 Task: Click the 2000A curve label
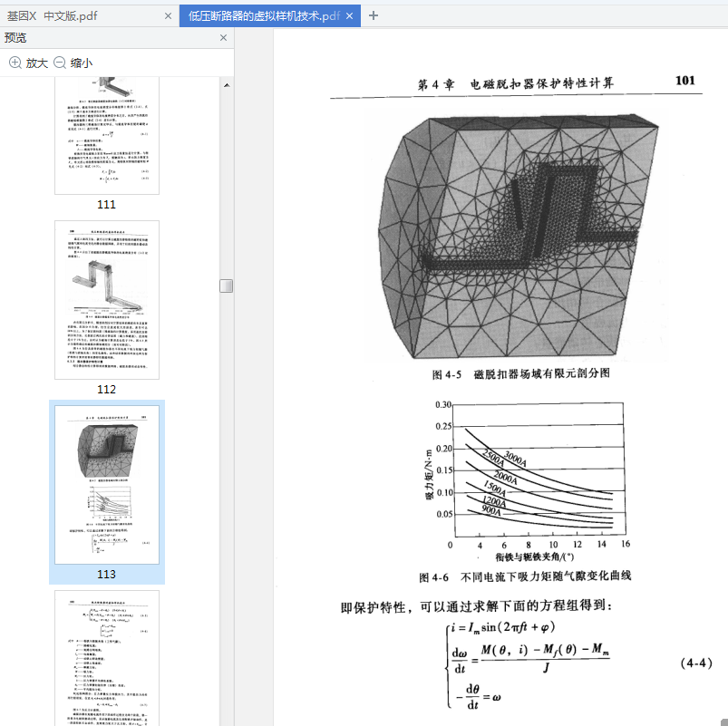[x=505, y=477]
